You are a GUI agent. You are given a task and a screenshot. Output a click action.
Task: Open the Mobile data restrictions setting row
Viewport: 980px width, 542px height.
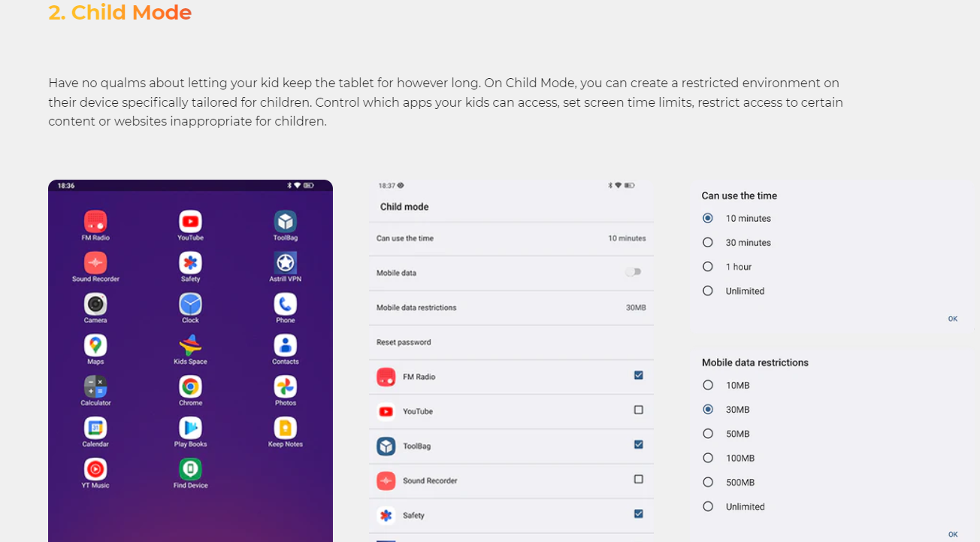[511, 307]
